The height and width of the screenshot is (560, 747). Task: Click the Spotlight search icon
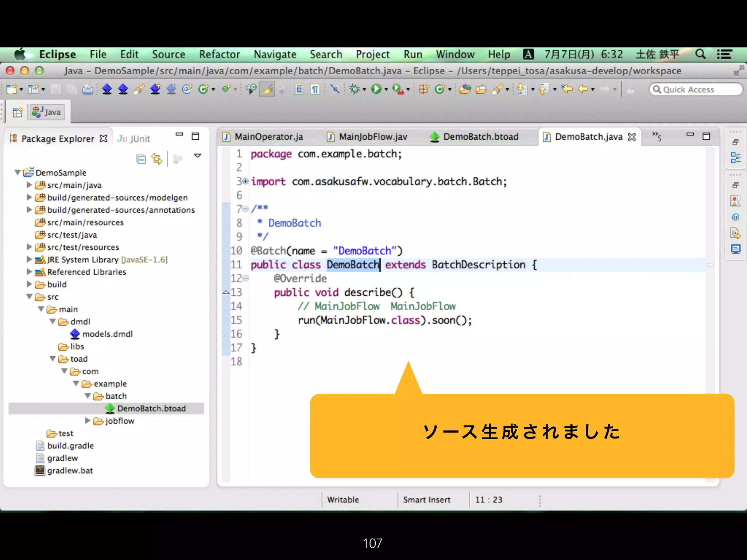coord(700,54)
